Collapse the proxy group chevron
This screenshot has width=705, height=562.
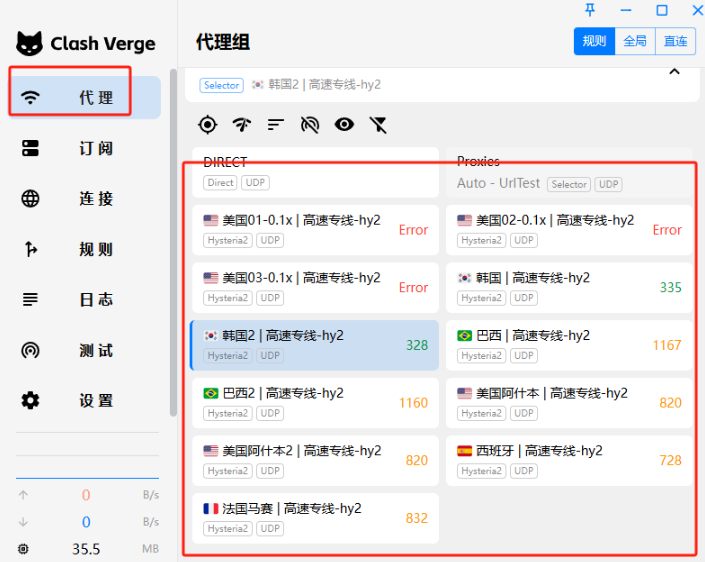click(674, 72)
